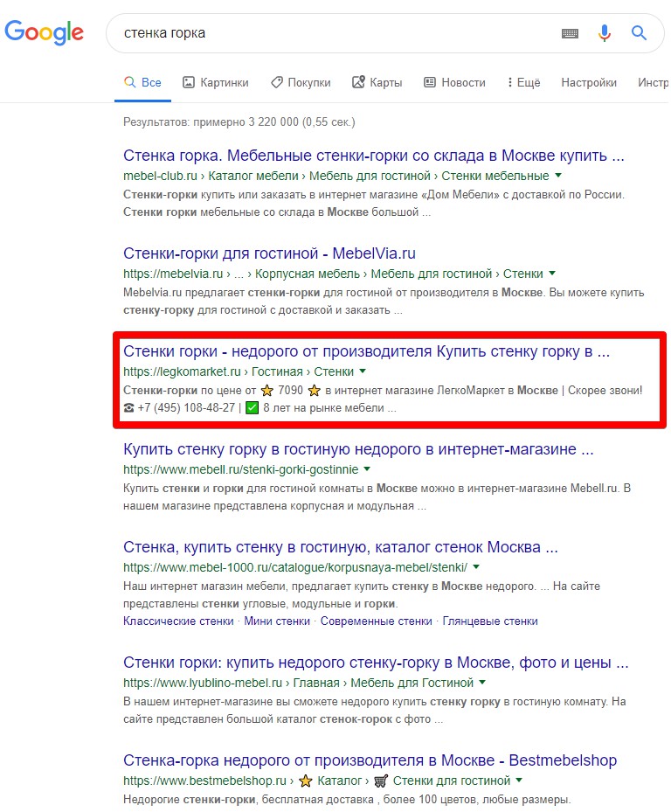This screenshot has width=671, height=812.
Task: Open the 'Покупки' tab
Action: point(301,82)
